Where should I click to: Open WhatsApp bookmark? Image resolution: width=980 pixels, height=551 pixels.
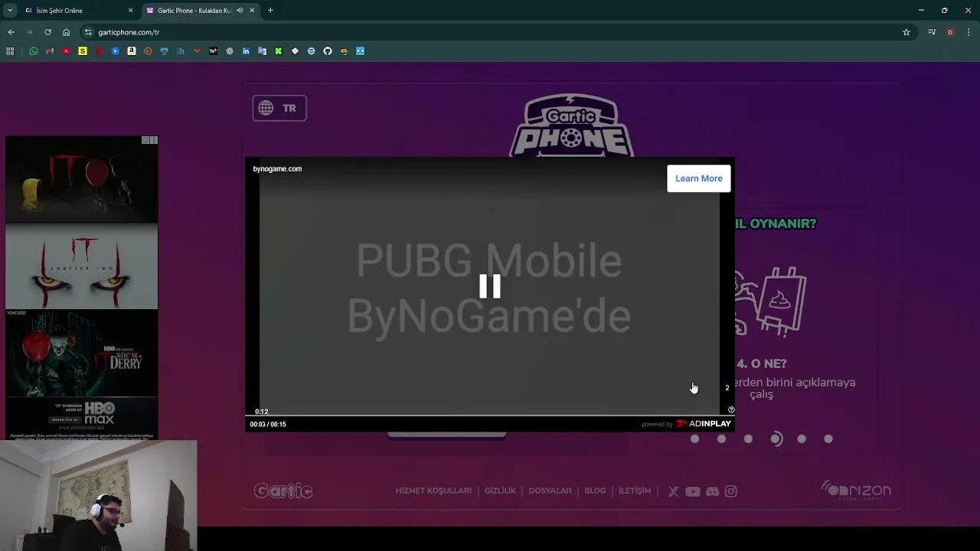[x=34, y=51]
